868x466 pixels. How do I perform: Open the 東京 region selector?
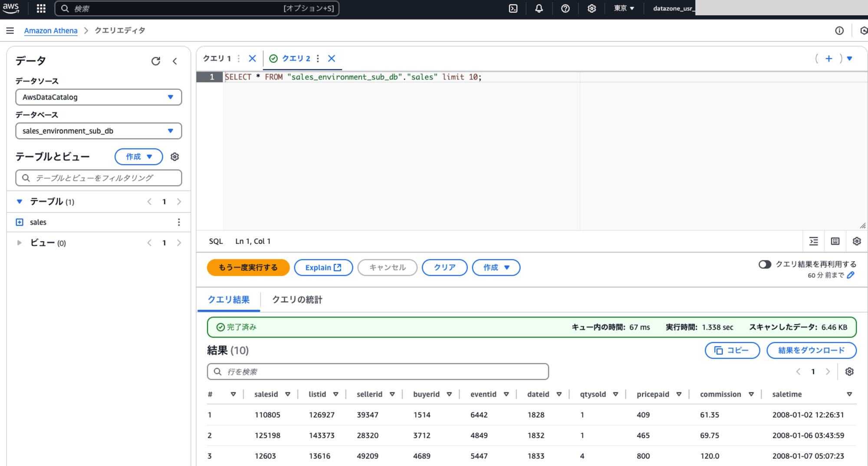tap(624, 8)
